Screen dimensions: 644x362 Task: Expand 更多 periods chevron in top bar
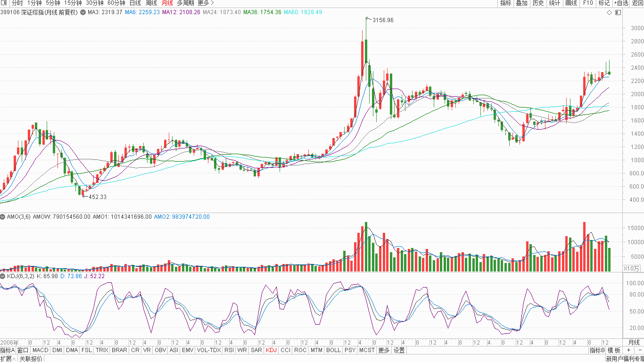point(206,3)
